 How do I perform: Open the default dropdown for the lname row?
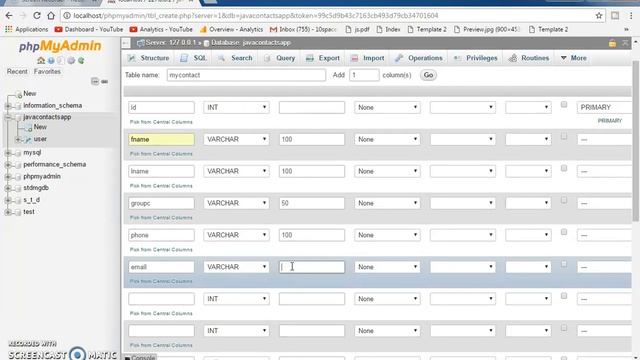click(x=387, y=171)
